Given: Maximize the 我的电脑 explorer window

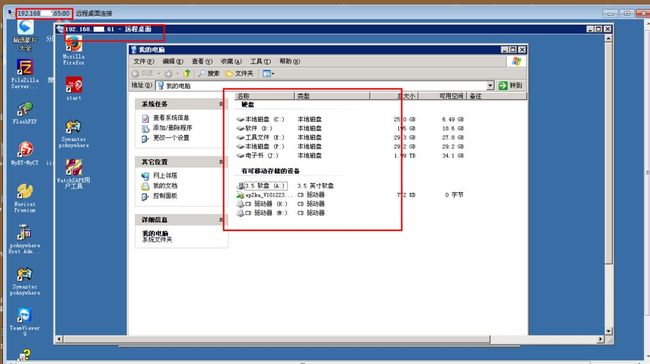Looking at the screenshot, I should [513, 50].
